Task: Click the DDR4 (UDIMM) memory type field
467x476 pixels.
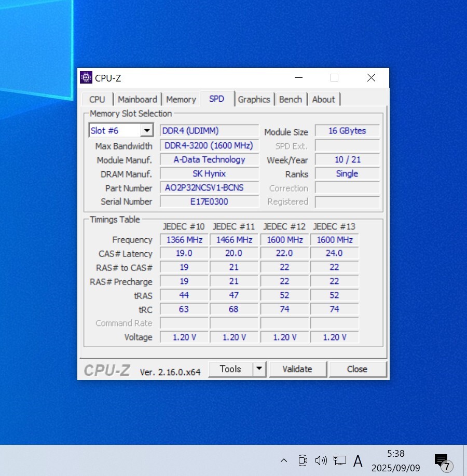Action: 210,130
